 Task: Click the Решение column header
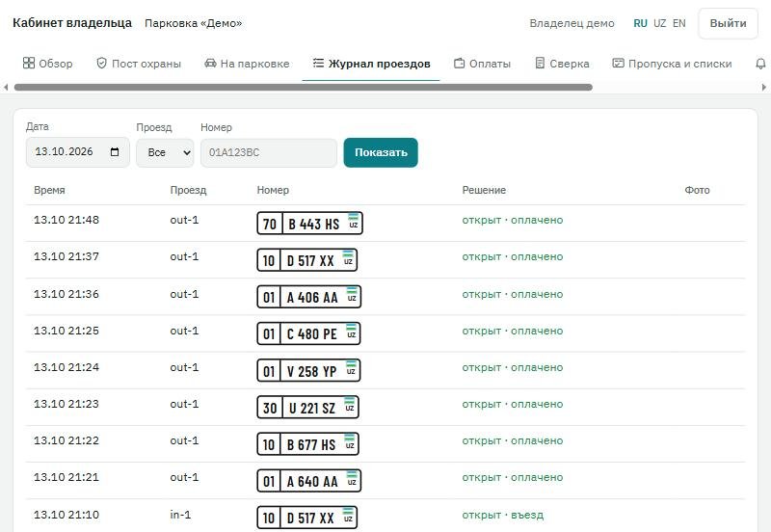point(484,190)
